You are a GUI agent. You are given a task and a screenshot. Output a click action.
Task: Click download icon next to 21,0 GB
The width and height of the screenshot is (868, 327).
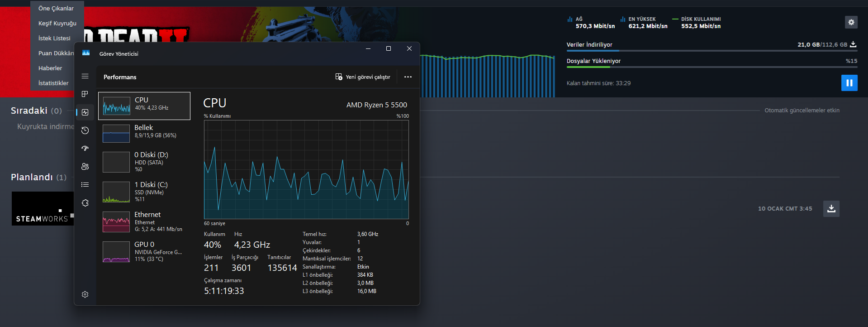click(x=853, y=44)
